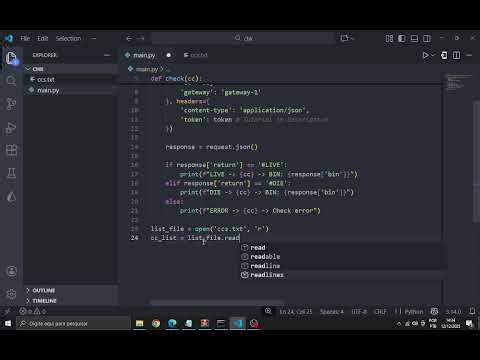Click the Ln 24 cursor position indicator
This screenshot has height=360, width=480.
[296, 311]
